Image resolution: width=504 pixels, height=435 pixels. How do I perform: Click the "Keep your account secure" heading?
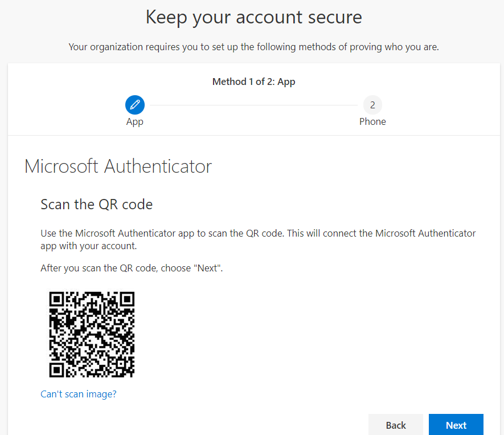(x=254, y=17)
